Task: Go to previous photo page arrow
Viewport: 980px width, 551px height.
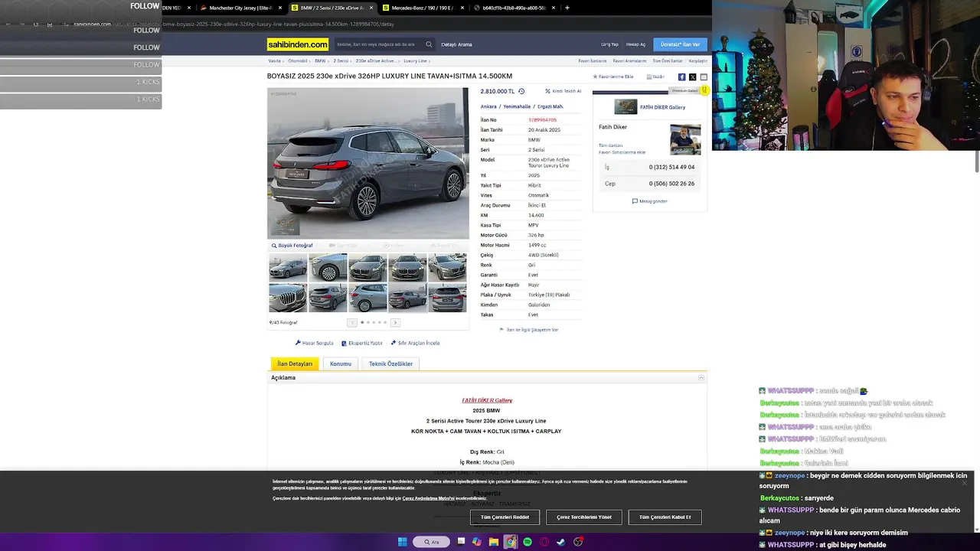Action: point(352,322)
